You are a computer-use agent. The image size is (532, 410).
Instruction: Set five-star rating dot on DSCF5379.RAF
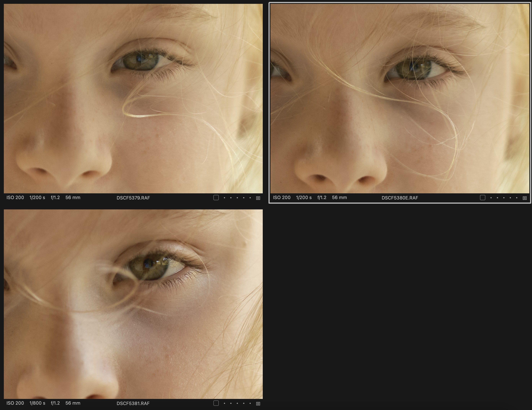tap(250, 198)
